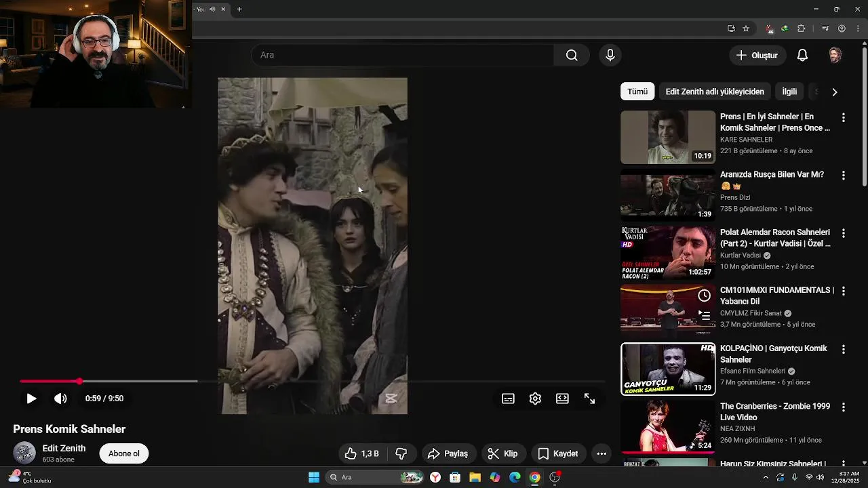The width and height of the screenshot is (868, 488).
Task: Select the Tümü filter chip
Action: click(x=637, y=91)
